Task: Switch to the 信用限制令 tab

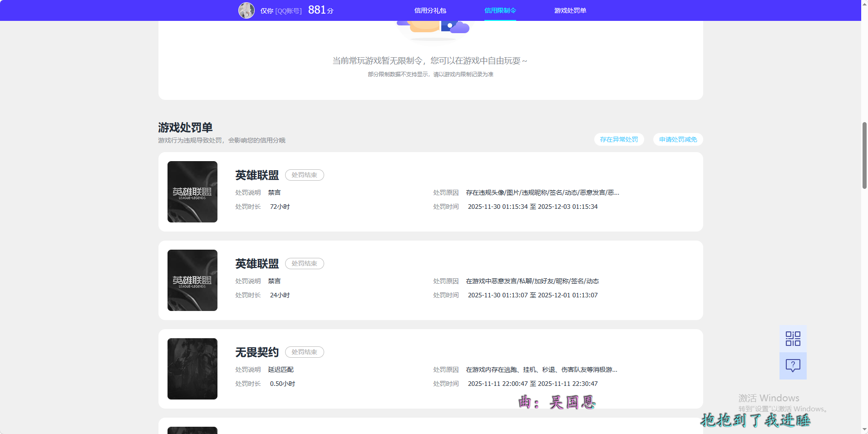Action: pyautogui.click(x=500, y=10)
